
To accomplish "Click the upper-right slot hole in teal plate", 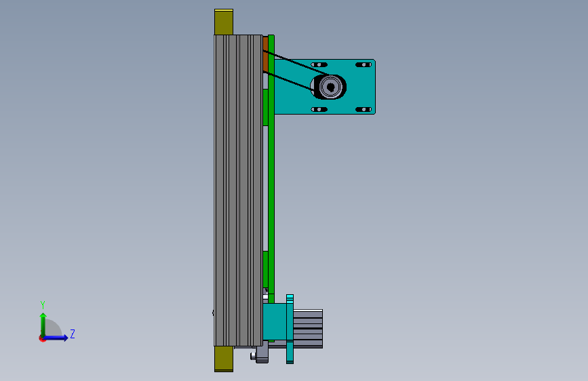I will [363, 65].
